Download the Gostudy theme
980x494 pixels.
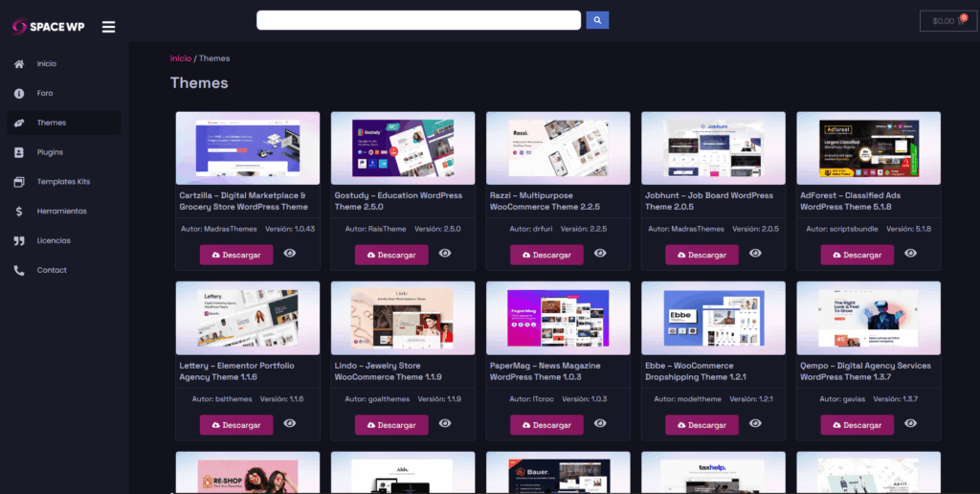click(x=391, y=255)
